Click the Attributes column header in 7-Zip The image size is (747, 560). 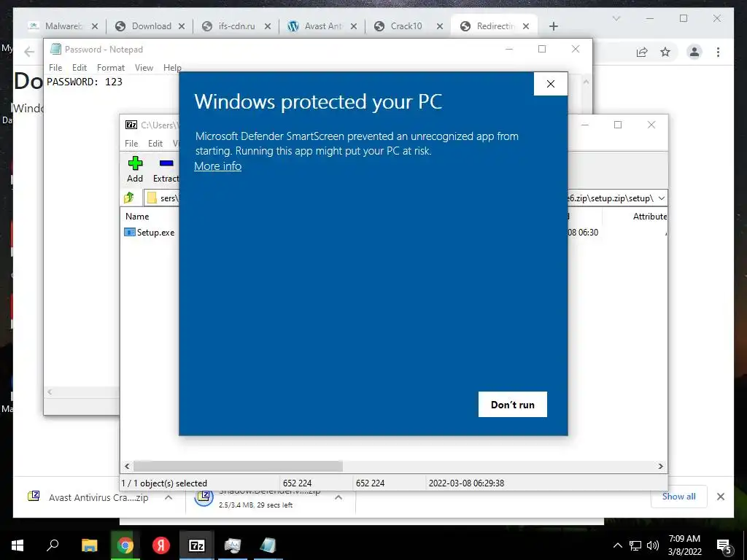point(650,216)
